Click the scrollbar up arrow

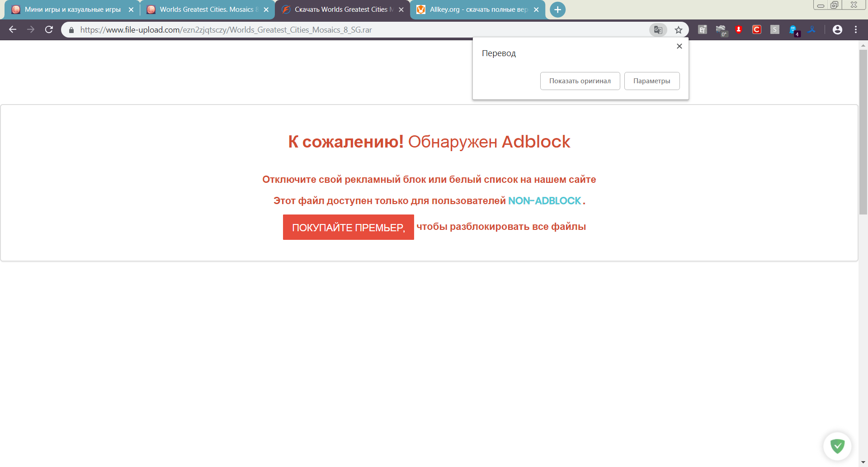pyautogui.click(x=863, y=45)
